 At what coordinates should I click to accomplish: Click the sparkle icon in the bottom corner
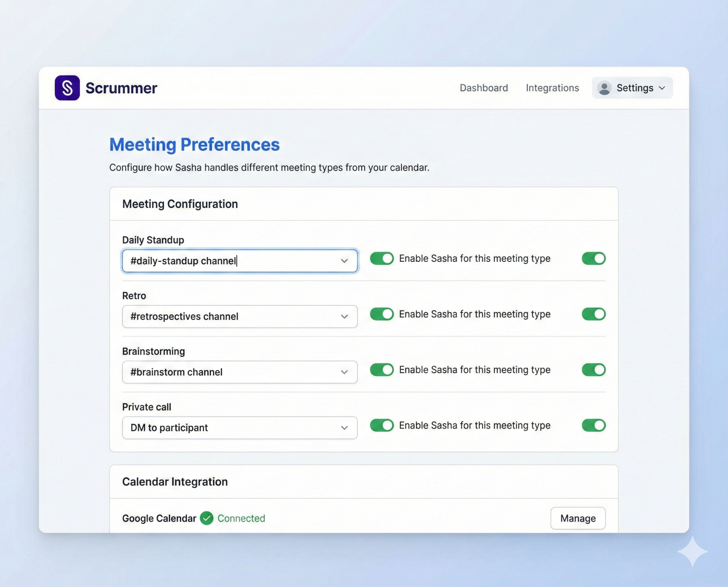point(692,551)
